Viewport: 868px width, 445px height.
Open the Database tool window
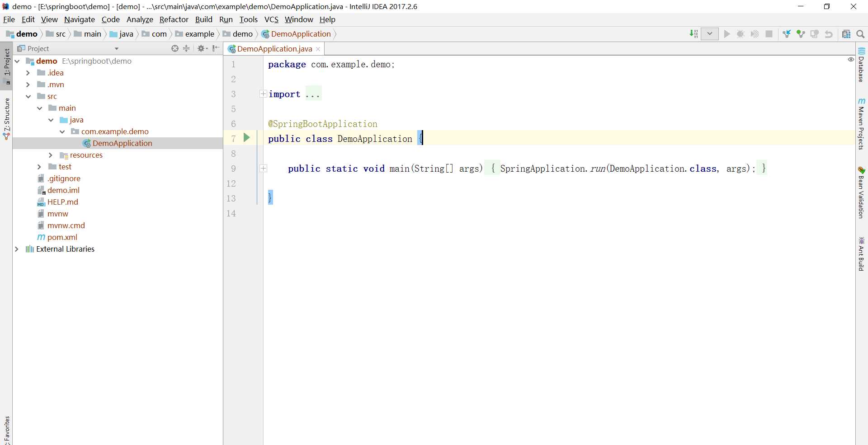(862, 65)
